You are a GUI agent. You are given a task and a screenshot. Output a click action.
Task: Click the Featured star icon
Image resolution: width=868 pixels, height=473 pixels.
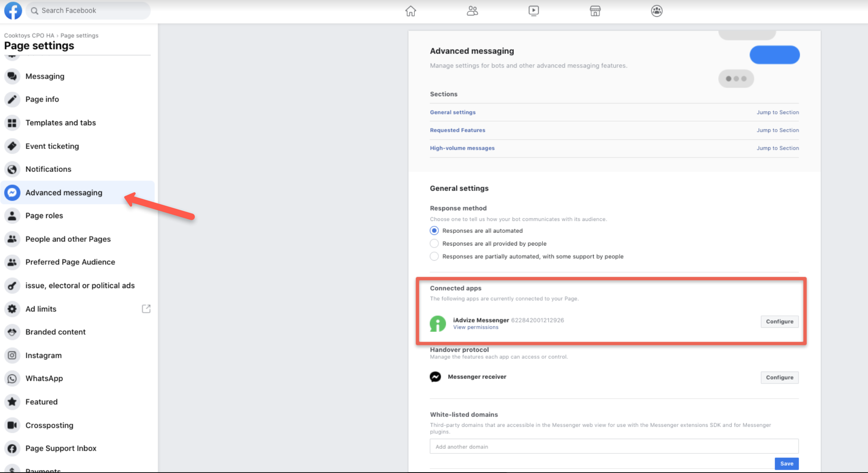(12, 402)
